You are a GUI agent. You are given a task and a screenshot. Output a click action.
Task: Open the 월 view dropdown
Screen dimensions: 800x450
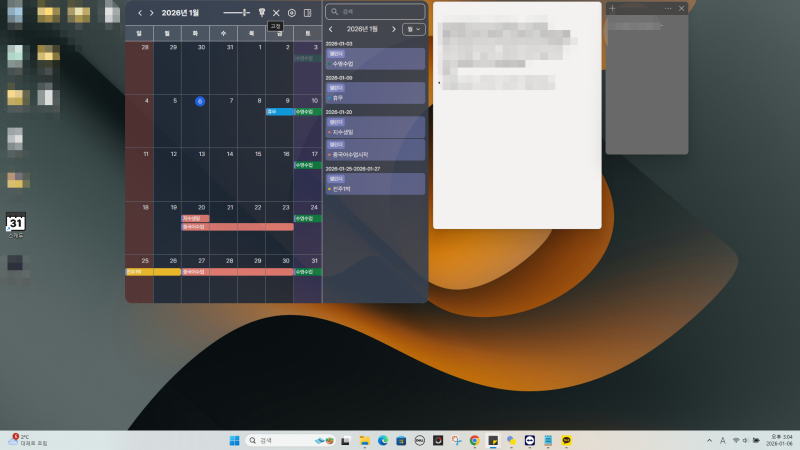coord(414,29)
